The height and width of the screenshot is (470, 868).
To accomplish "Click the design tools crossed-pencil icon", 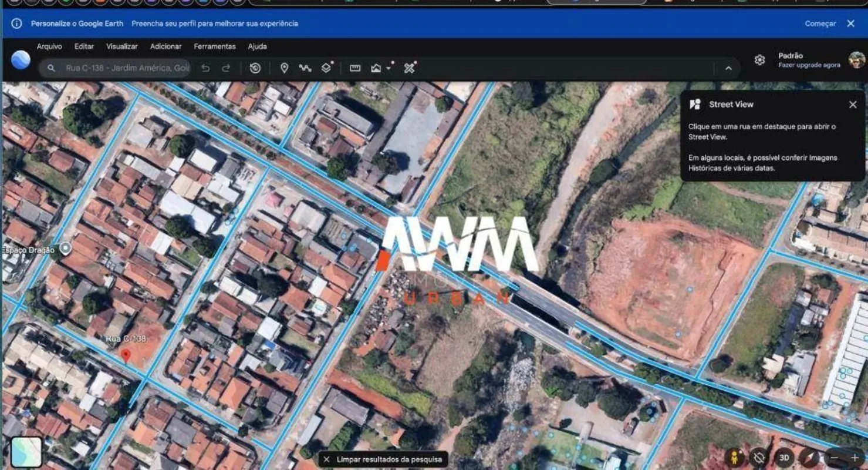I will coord(410,68).
